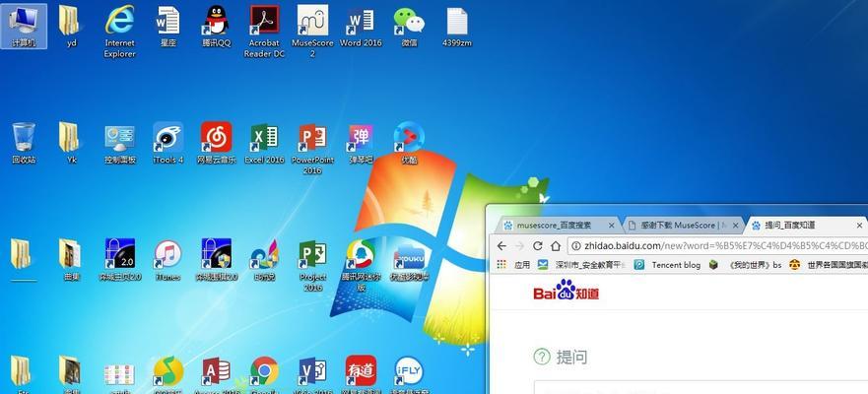This screenshot has width=868, height=394.
Task: Launch Tencent QQ penguin shortcut
Action: [217, 26]
